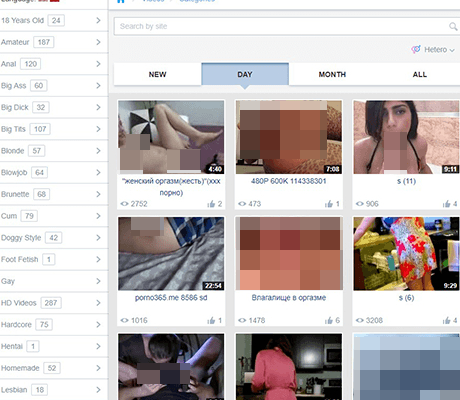Click the thumbs-up icon showing 6 likes

[x=329, y=320]
